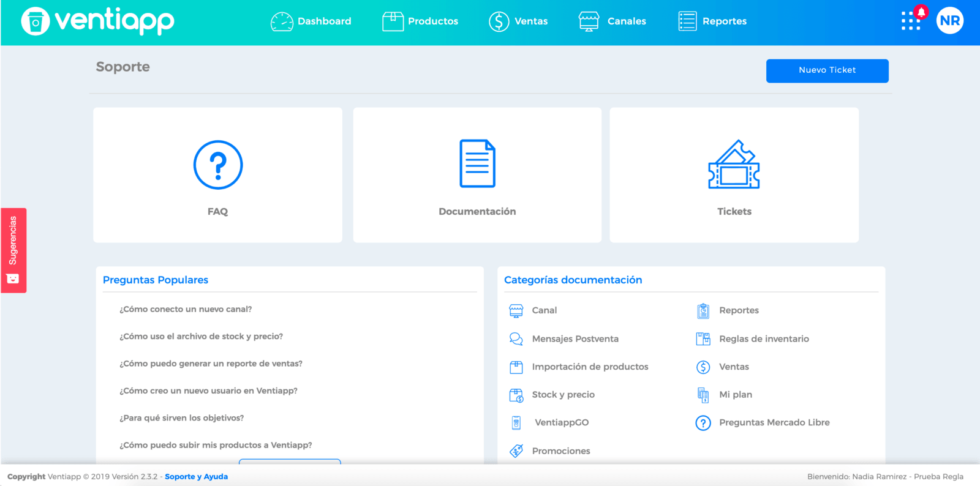Open the Reglas de inventario category

[x=764, y=339]
